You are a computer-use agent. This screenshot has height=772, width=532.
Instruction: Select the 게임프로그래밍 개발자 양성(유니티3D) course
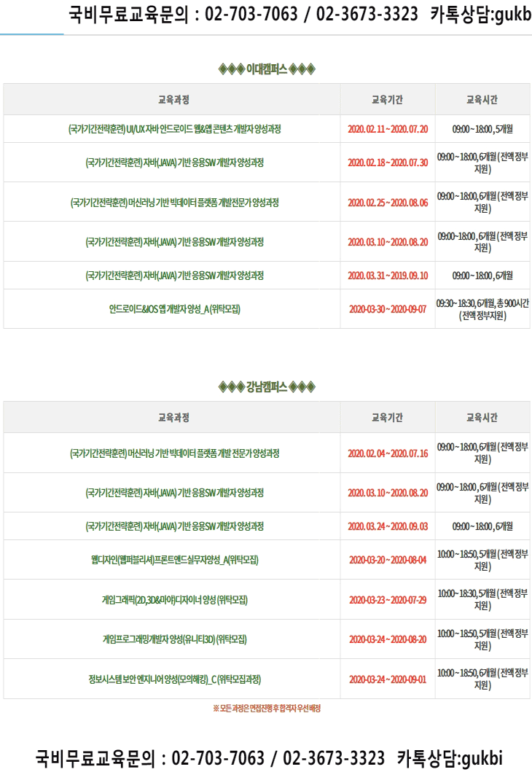(x=174, y=639)
